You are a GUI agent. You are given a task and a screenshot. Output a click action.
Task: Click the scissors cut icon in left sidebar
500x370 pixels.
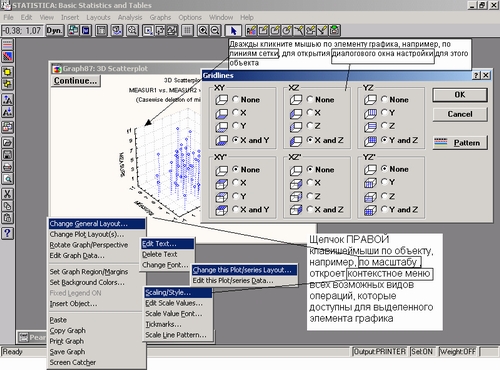8,194
